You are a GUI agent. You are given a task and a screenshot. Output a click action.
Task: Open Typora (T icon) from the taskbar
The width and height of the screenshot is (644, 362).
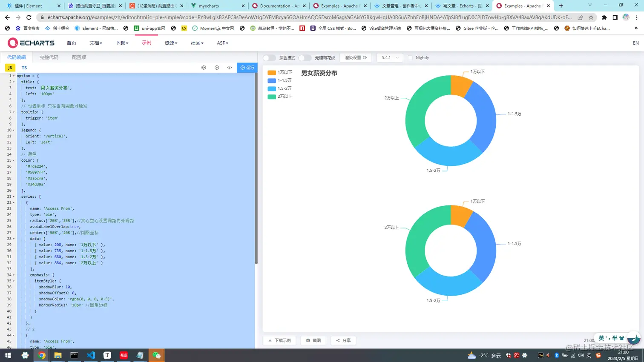tap(107, 355)
